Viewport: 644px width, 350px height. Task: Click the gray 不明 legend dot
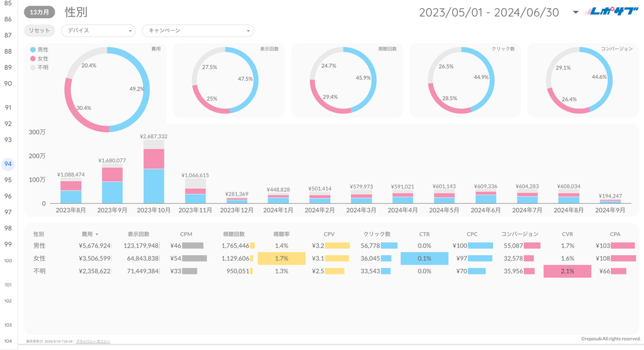[33, 67]
